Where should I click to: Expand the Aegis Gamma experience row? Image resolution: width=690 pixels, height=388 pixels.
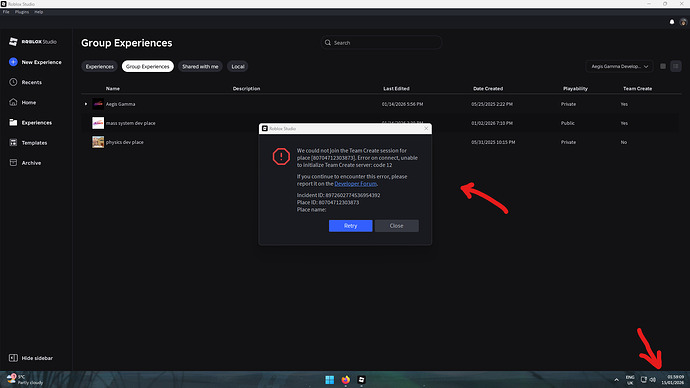pyautogui.click(x=86, y=104)
